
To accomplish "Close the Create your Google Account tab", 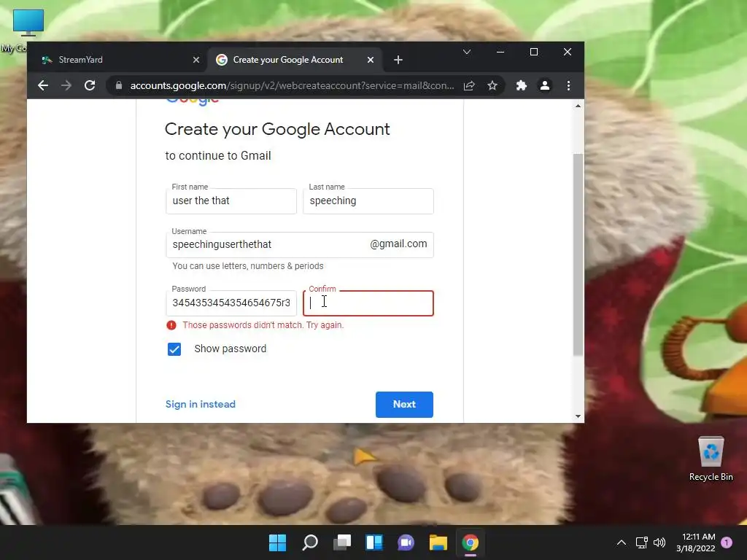I will (x=371, y=60).
